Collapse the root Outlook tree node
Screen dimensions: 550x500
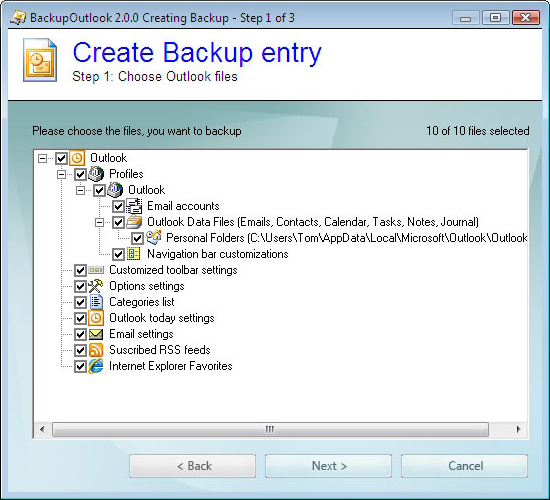point(42,158)
